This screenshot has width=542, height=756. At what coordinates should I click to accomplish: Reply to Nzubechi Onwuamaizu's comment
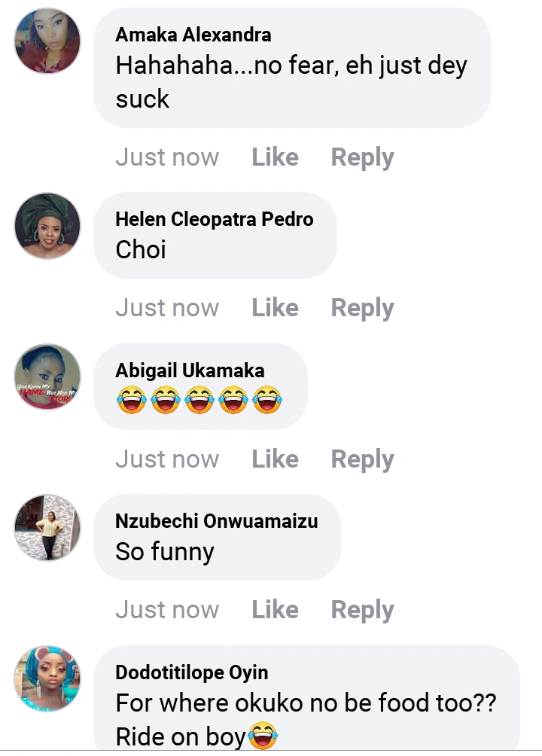click(x=362, y=610)
